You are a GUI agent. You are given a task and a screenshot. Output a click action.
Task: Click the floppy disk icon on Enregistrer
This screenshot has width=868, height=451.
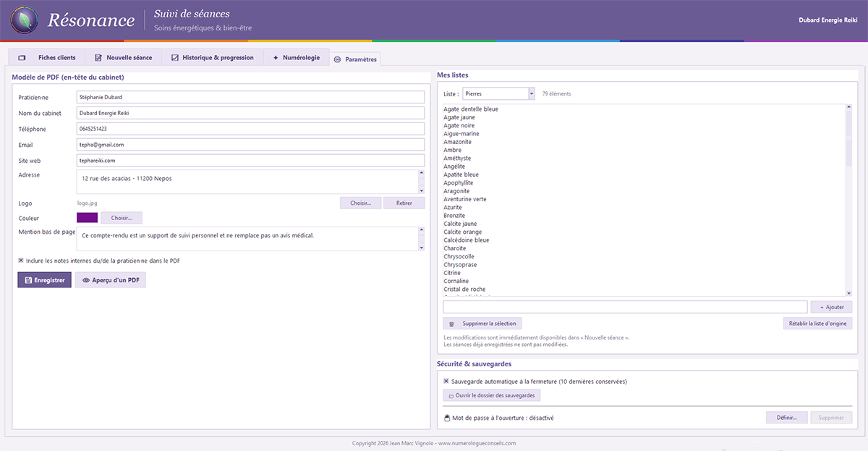point(27,280)
